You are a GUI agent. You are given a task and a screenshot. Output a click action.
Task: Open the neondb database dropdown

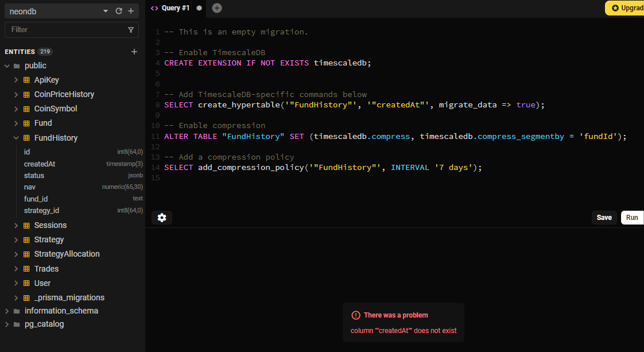tap(105, 11)
